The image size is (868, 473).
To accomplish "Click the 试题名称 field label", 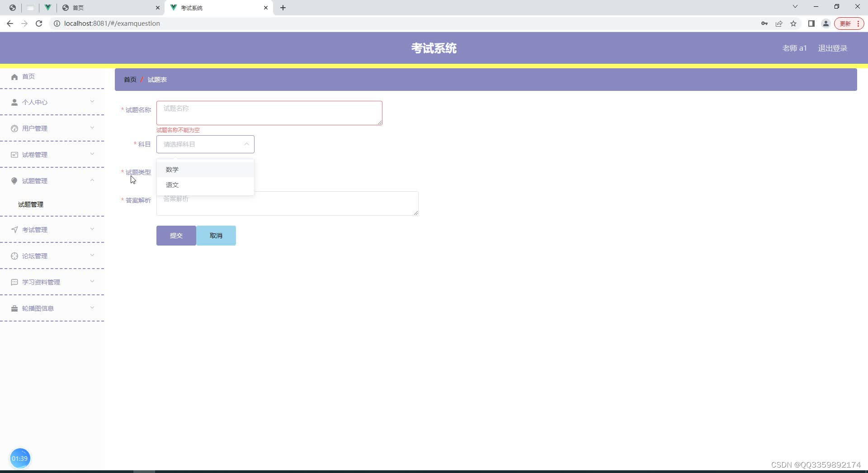I will coord(138,110).
